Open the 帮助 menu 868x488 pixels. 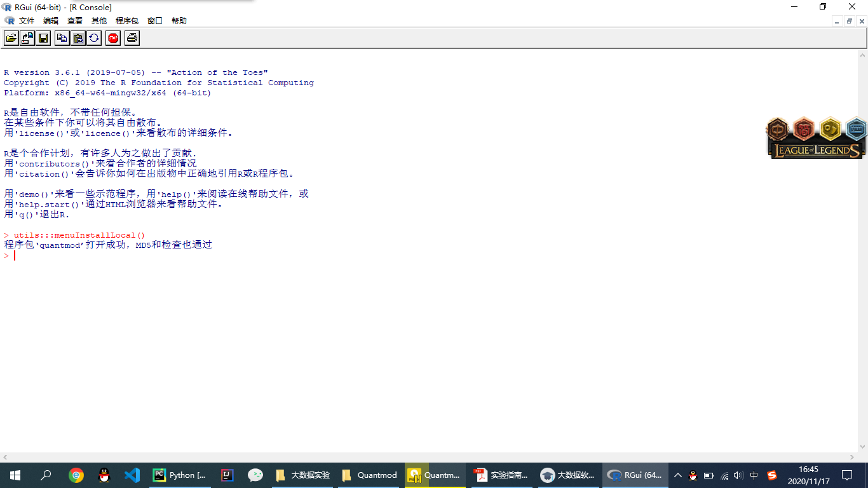[x=179, y=21]
